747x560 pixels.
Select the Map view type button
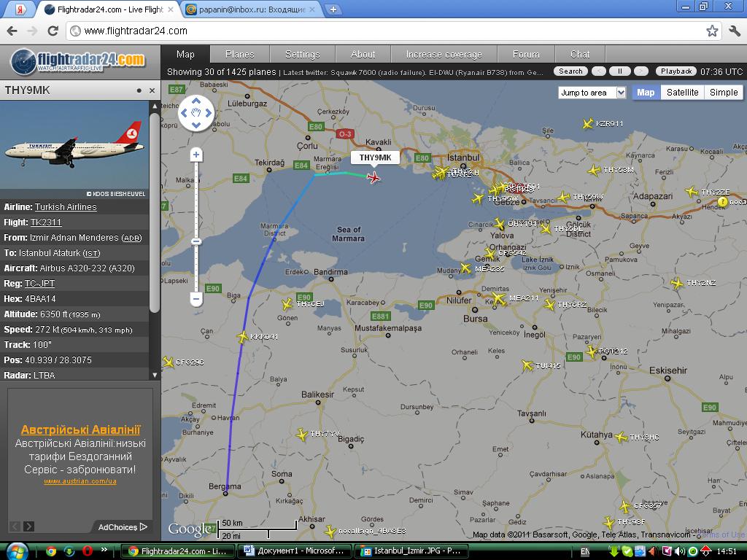coord(646,93)
